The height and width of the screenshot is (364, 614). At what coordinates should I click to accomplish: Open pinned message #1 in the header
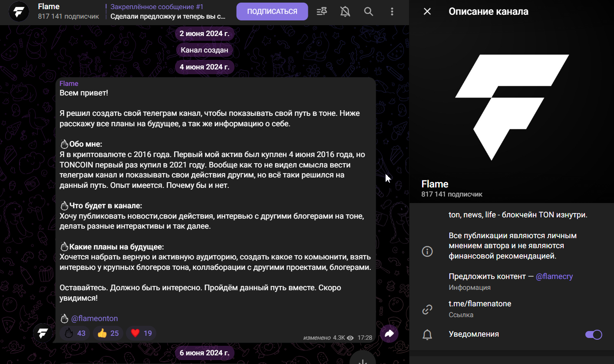point(168,12)
